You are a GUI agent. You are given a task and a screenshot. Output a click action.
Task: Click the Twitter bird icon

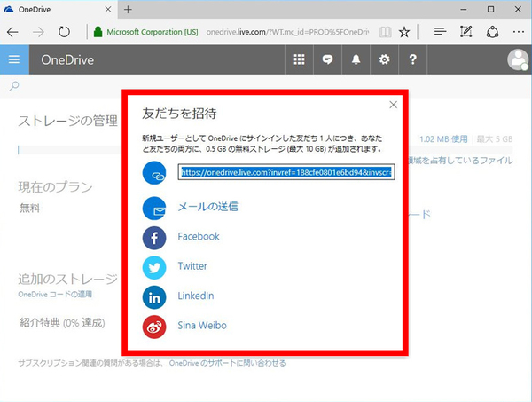(154, 267)
